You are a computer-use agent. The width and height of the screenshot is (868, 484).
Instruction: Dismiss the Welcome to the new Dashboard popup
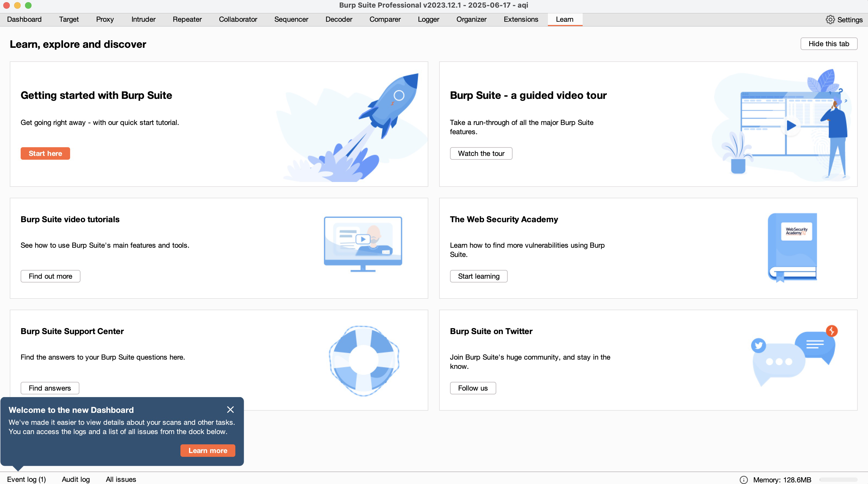pyautogui.click(x=230, y=410)
